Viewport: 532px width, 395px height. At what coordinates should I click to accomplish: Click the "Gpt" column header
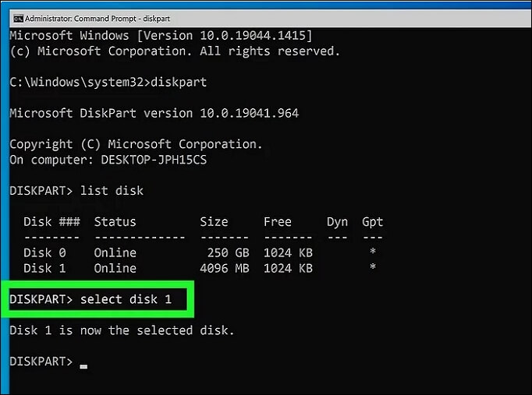pos(373,222)
